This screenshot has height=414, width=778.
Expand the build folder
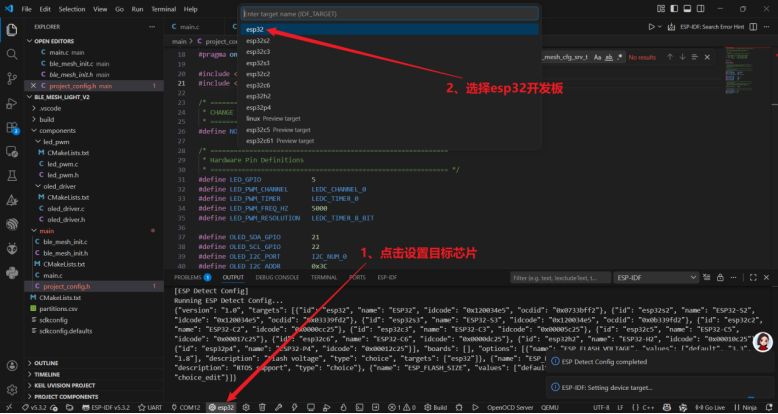click(46, 120)
